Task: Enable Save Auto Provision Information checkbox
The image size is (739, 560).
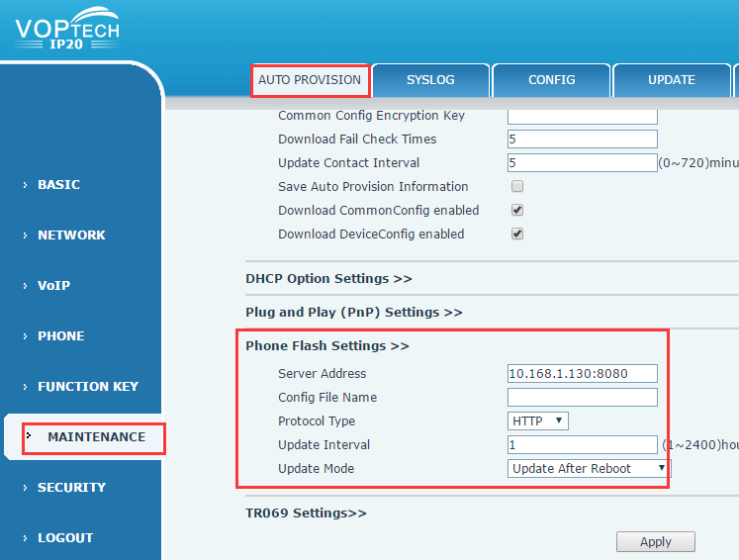Action: pos(517,186)
